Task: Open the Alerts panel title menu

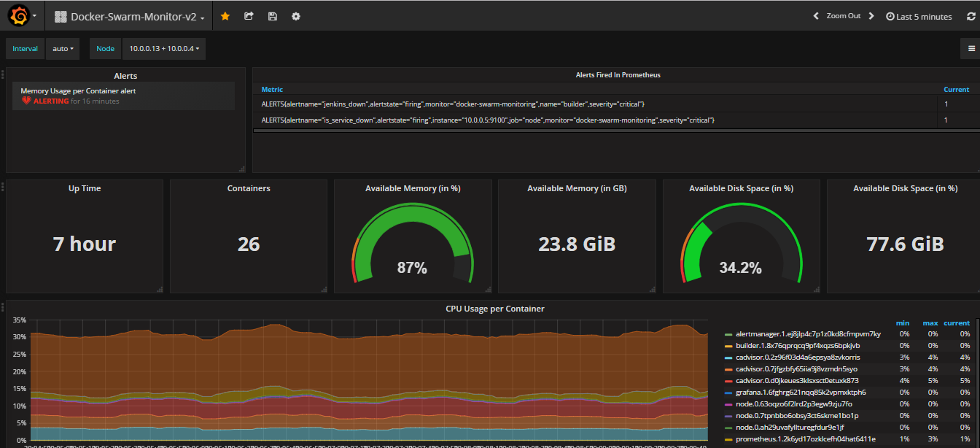Action: 125,76
